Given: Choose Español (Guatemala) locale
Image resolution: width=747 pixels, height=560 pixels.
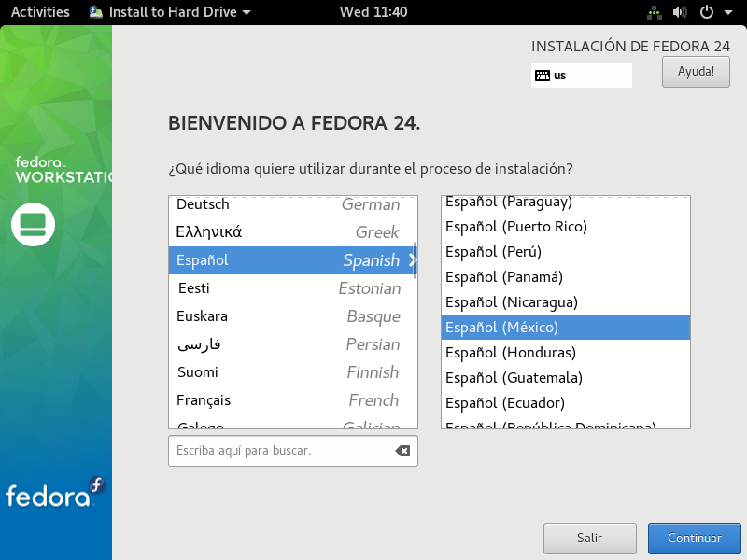Looking at the screenshot, I should coord(566,378).
